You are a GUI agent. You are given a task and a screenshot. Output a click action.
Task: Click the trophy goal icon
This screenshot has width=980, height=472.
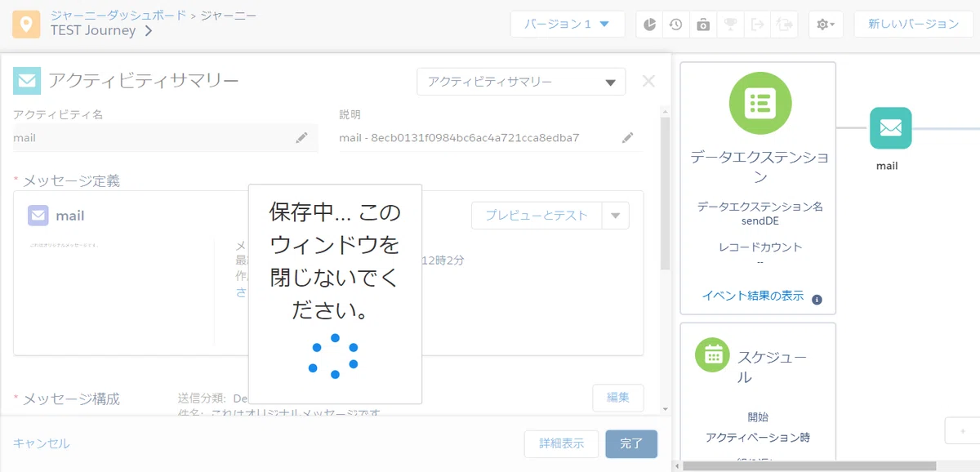[730, 24]
